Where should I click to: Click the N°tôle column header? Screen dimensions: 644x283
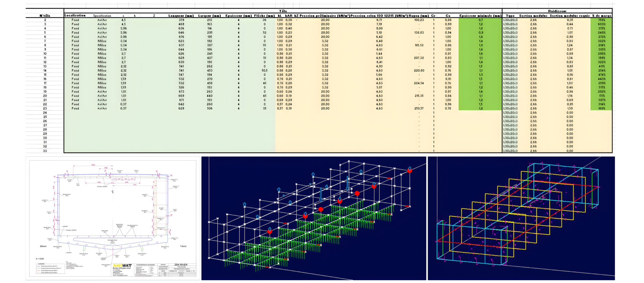(45, 16)
